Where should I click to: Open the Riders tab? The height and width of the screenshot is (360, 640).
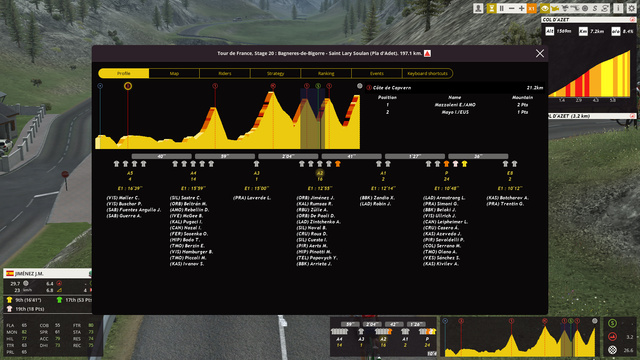[x=225, y=73]
